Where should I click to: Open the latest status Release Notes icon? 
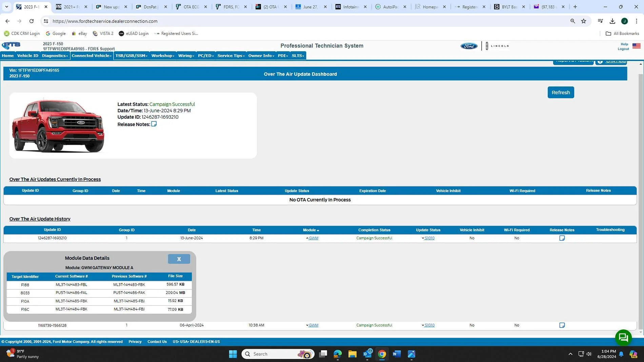click(x=154, y=124)
